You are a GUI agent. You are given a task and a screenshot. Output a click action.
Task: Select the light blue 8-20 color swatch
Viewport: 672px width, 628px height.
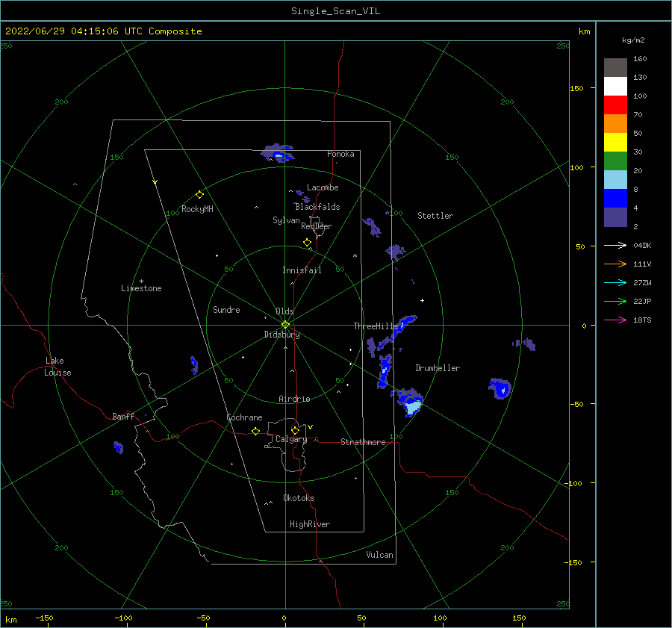[615, 180]
